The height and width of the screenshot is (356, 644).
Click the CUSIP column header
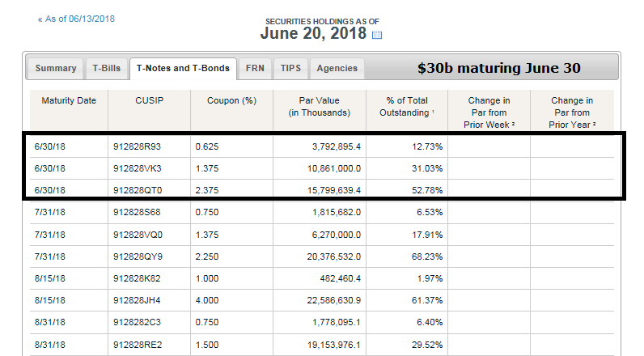tap(150, 100)
